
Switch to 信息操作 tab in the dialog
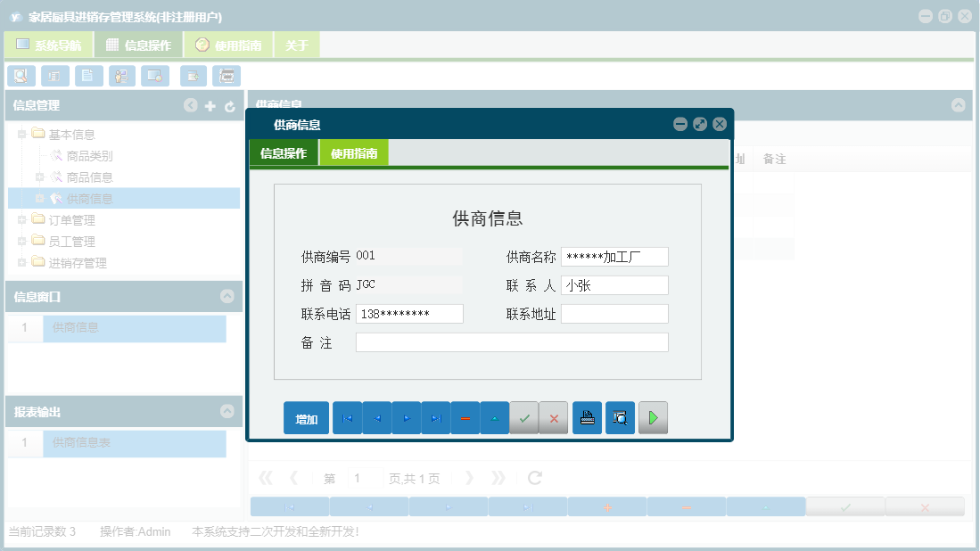(284, 153)
